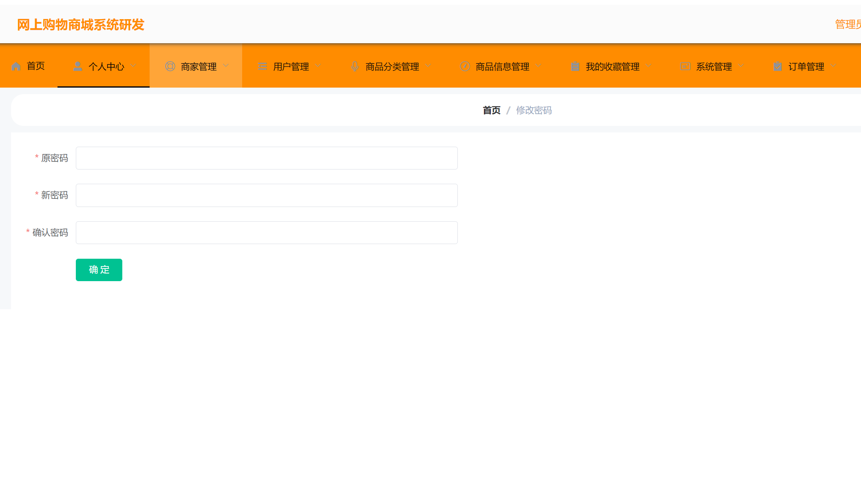This screenshot has width=861, height=504.
Task: Go to 首页 via the breadcrumb link
Action: click(x=491, y=110)
